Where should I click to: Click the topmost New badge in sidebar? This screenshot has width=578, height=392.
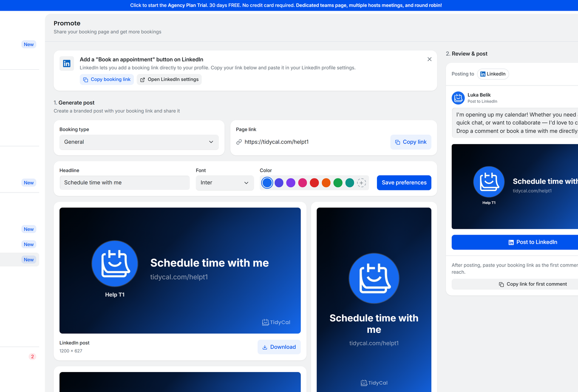(29, 45)
